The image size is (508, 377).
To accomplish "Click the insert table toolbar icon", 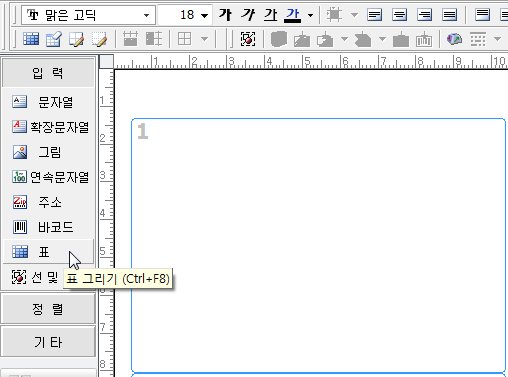I will click(31, 39).
